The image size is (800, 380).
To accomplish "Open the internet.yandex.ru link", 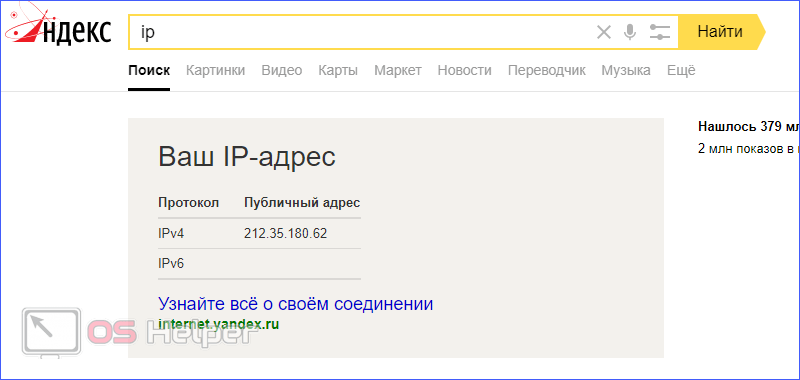I will 218,324.
